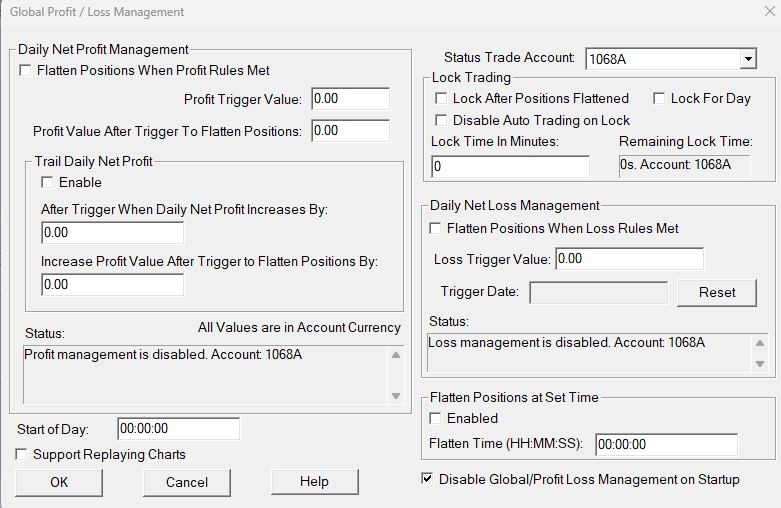Toggle Disable Auto Trading on Lock
The height and width of the screenshot is (508, 781).
[441, 120]
